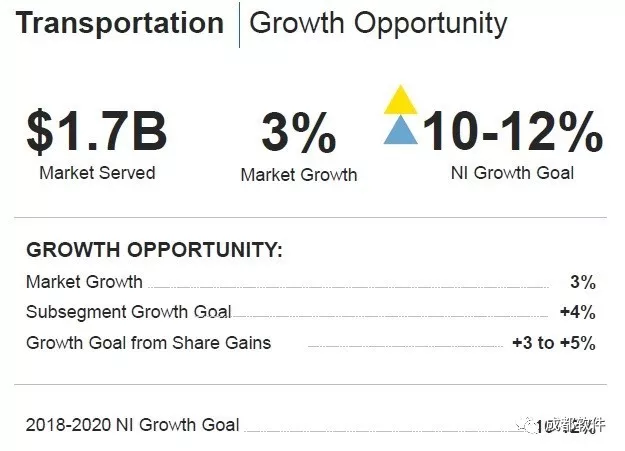
Task: Click the +4% subsegment value
Action: click(x=578, y=312)
